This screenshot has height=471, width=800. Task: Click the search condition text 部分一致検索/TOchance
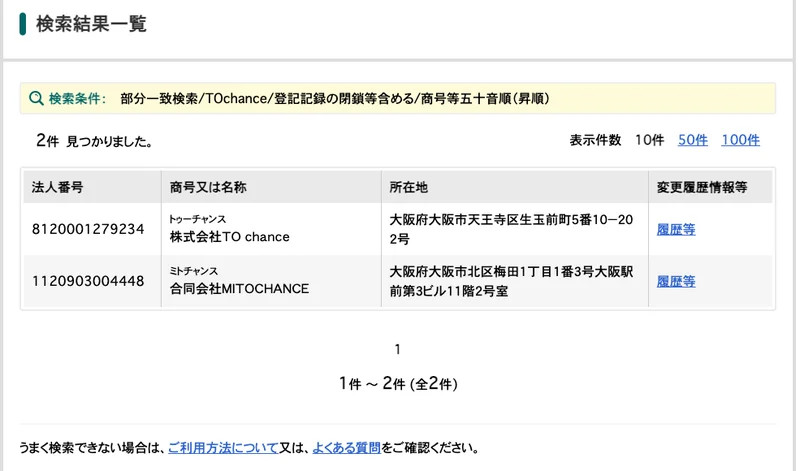tap(194, 98)
